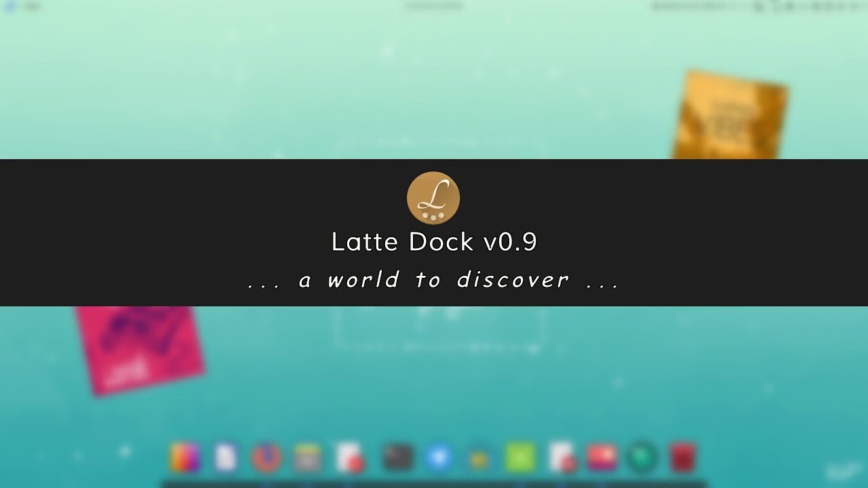Open the blue circular app icon in the dock
The image size is (868, 488).
pyautogui.click(x=439, y=458)
